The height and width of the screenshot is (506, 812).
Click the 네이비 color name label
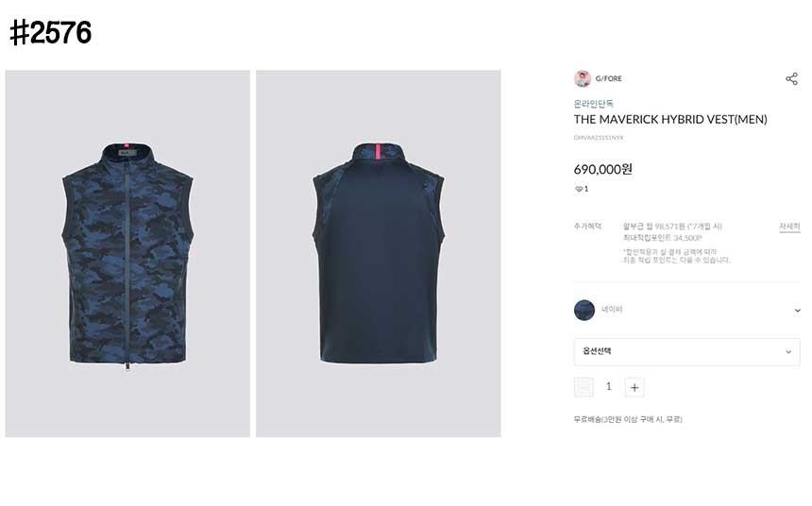(612, 310)
